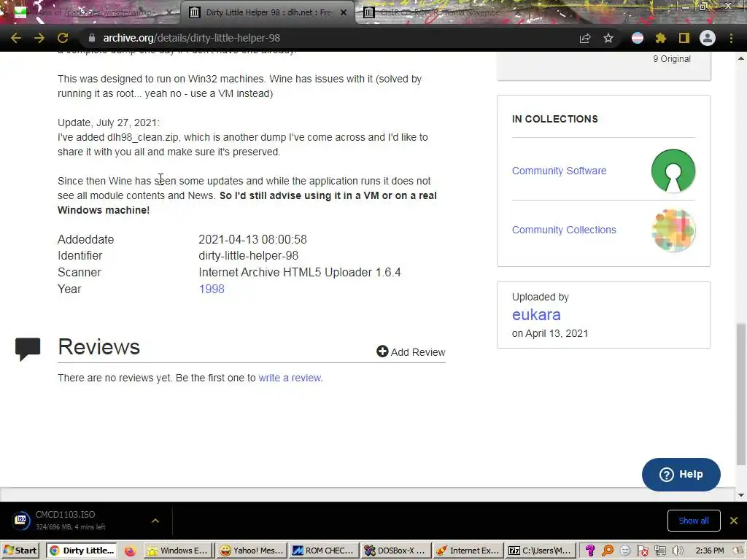This screenshot has width=747, height=560.
Task: Follow the 1998 year link
Action: click(x=212, y=289)
